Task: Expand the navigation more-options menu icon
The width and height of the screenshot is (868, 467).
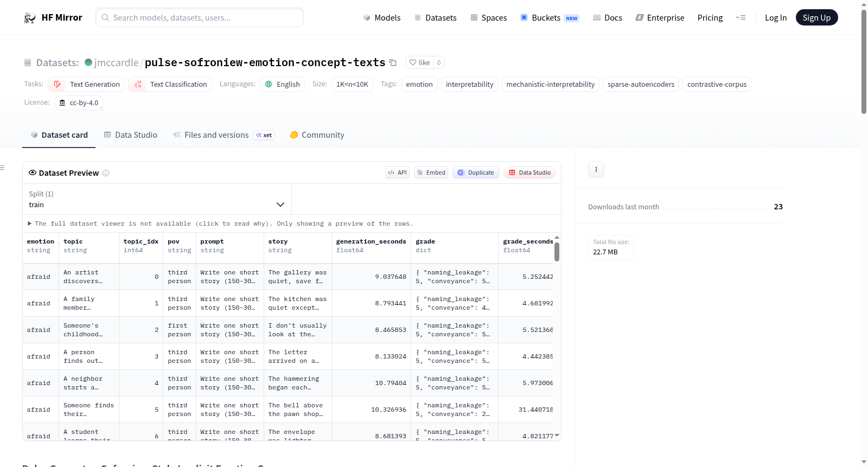Action: 741,18
